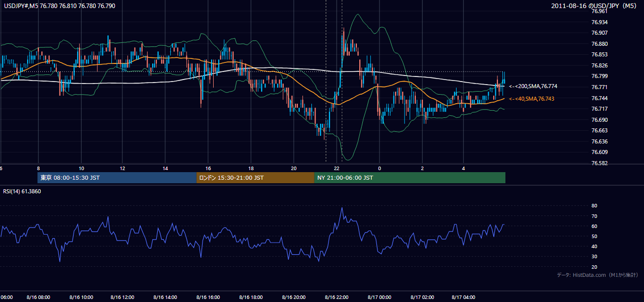Click price level 76.636 on the axis
The image size is (644, 302).
pyautogui.click(x=599, y=141)
